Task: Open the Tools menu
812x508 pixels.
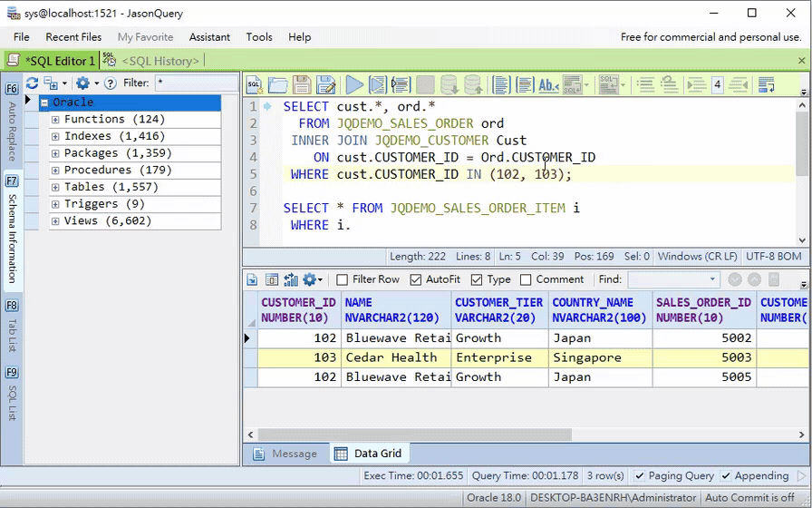Action: coord(259,37)
